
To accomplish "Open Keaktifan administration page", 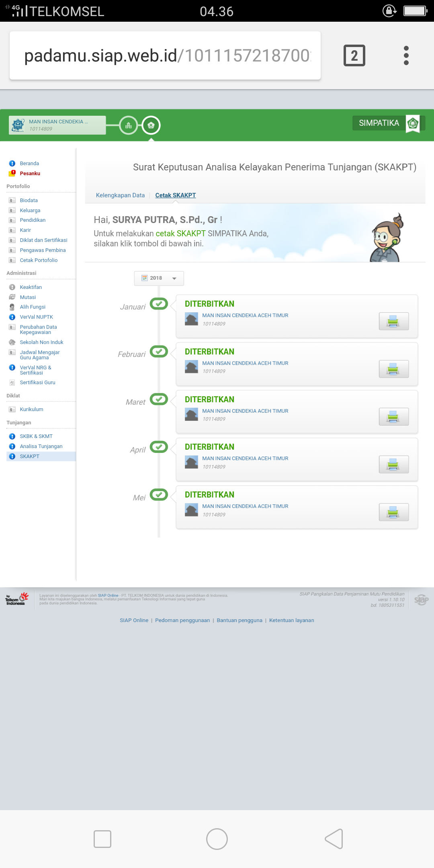I will 31,287.
